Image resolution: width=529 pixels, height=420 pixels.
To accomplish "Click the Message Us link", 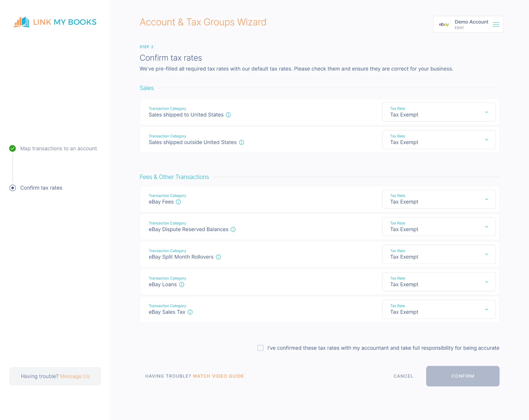I will pyautogui.click(x=75, y=376).
